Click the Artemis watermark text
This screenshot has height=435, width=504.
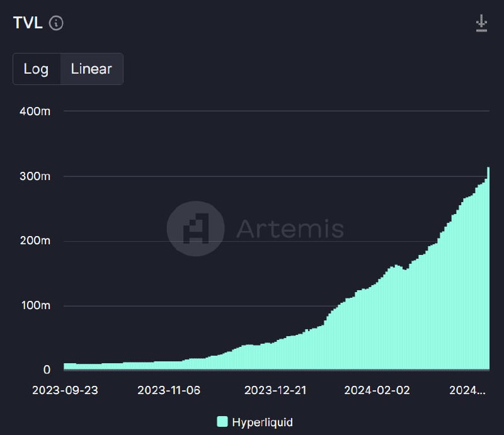click(290, 229)
